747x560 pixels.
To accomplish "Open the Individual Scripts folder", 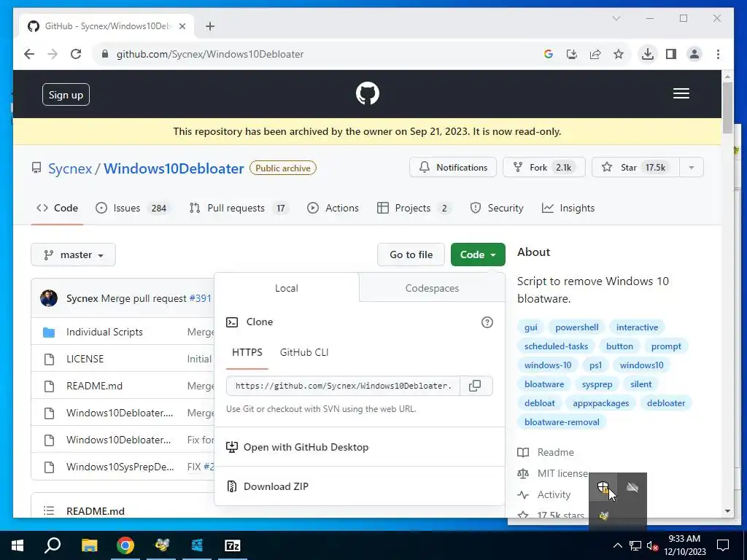I will [x=104, y=332].
